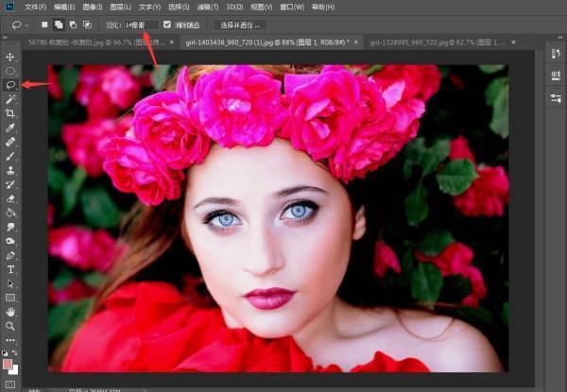
Task: Open the 帮助(H) menu
Action: tap(323, 7)
